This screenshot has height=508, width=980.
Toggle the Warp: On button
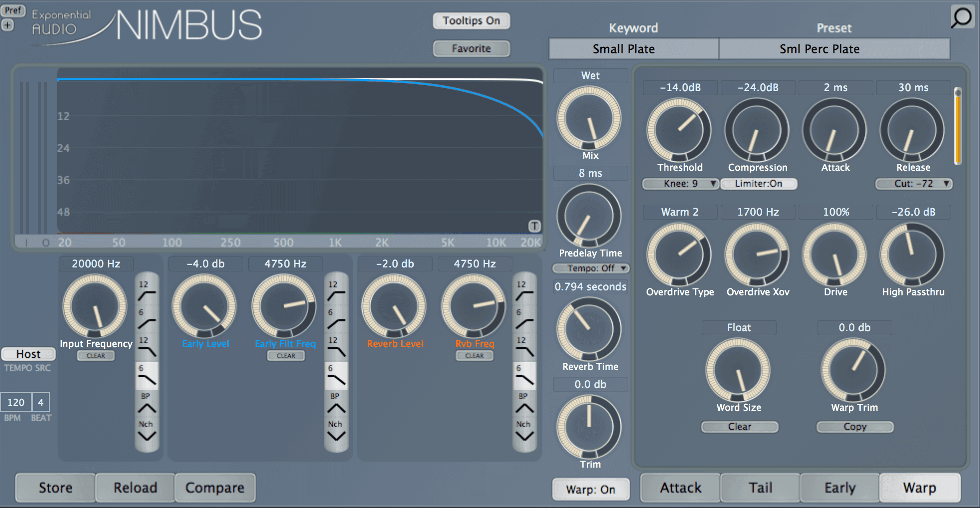[591, 489]
